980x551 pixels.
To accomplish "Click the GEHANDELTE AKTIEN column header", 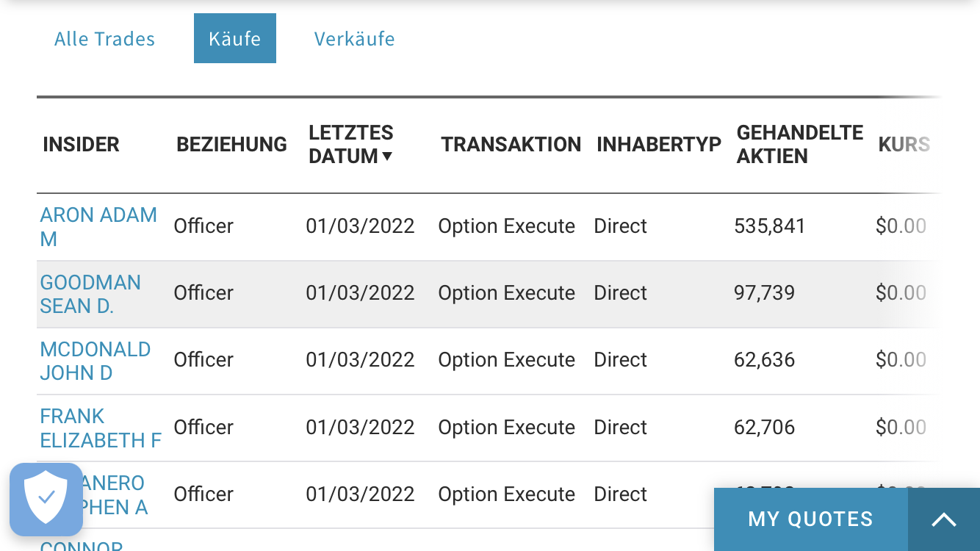I will tap(799, 144).
